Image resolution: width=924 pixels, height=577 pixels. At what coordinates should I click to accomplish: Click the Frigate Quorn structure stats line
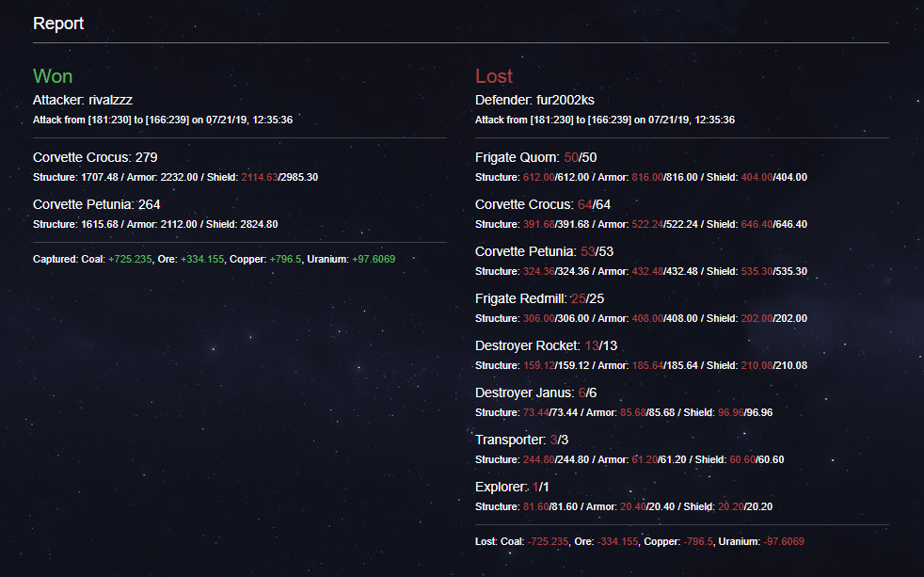click(641, 177)
